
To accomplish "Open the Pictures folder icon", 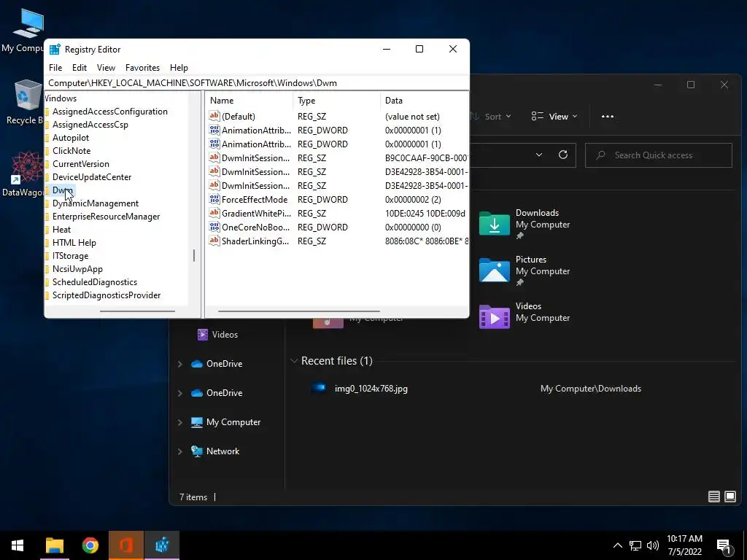I will tap(494, 270).
